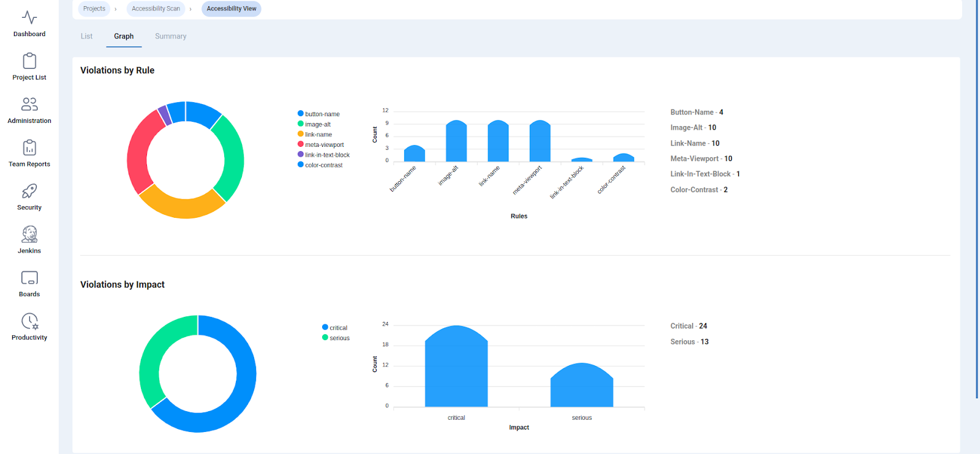Open the Dashboard sidebar icon
This screenshot has height=454, width=980.
pos(29,18)
